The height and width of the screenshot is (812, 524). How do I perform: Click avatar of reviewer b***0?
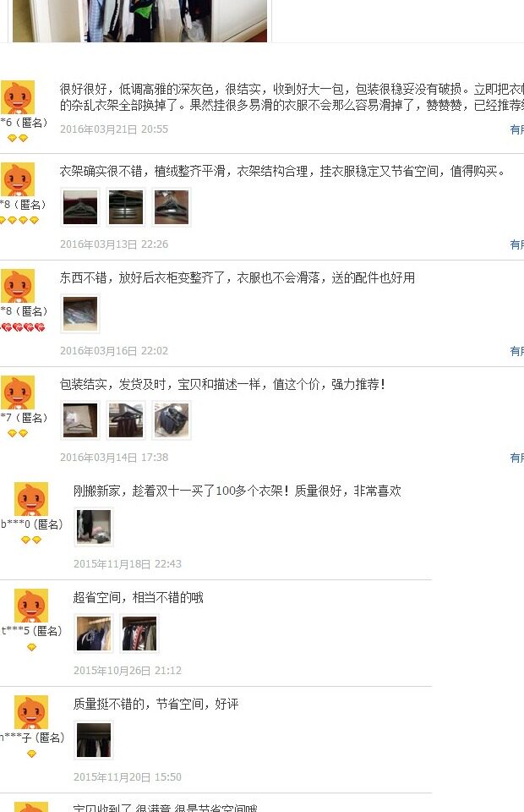tap(31, 499)
